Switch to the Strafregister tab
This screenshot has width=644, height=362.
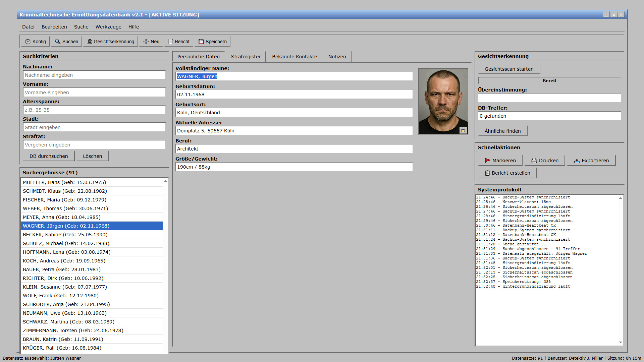click(246, 57)
